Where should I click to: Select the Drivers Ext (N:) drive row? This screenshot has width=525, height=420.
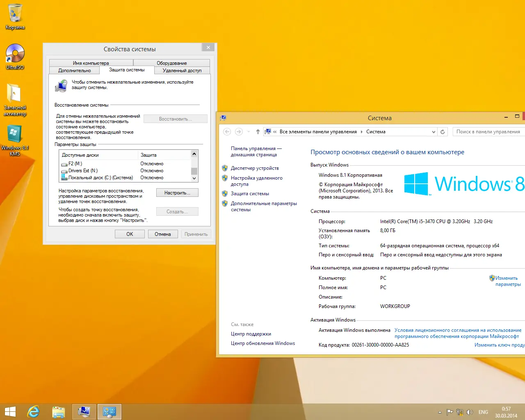(125, 171)
